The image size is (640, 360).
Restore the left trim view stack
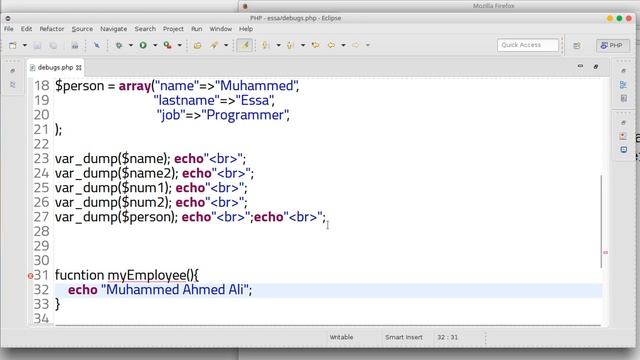tap(13, 71)
